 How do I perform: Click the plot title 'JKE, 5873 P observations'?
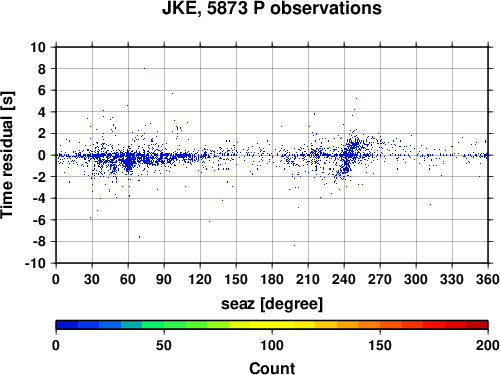tap(272, 8)
